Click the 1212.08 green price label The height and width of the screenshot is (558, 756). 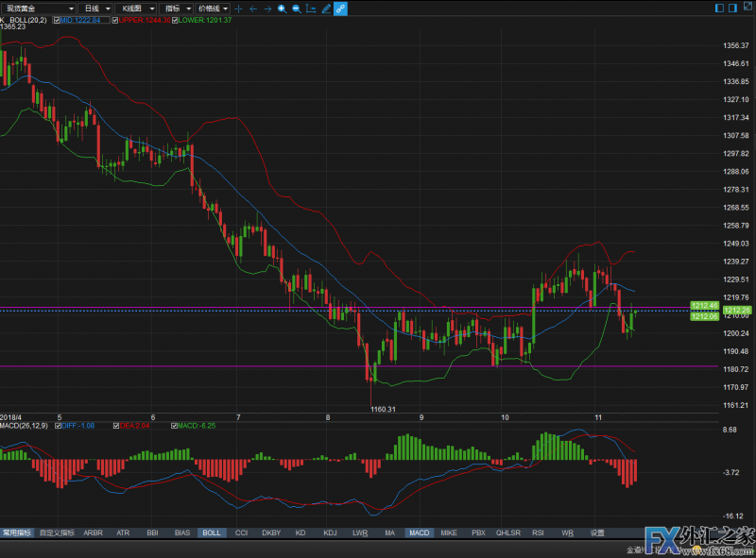point(704,316)
